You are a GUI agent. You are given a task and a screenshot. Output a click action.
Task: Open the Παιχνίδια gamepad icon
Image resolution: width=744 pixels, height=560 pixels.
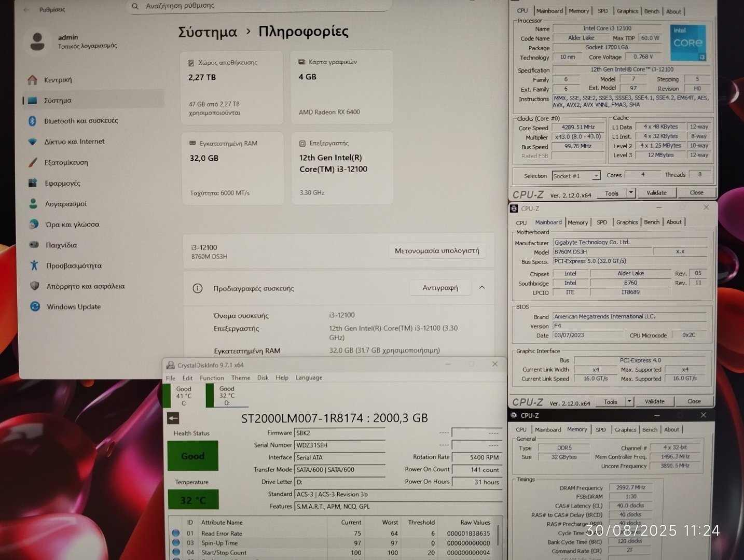click(34, 245)
